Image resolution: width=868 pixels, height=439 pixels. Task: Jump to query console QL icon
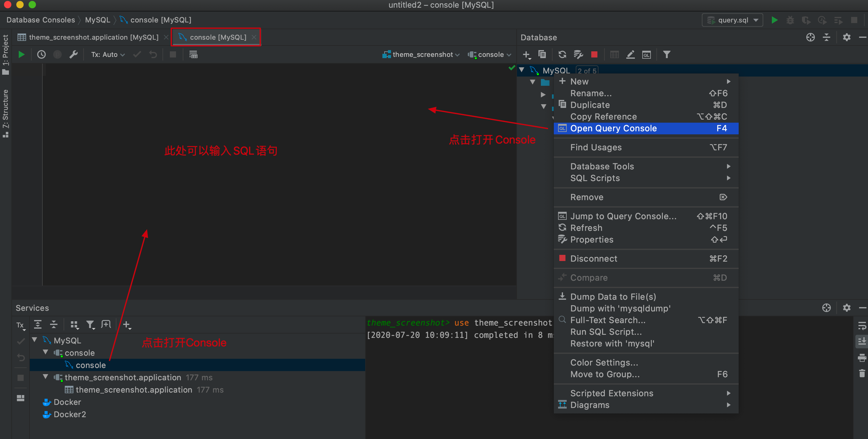(646, 55)
